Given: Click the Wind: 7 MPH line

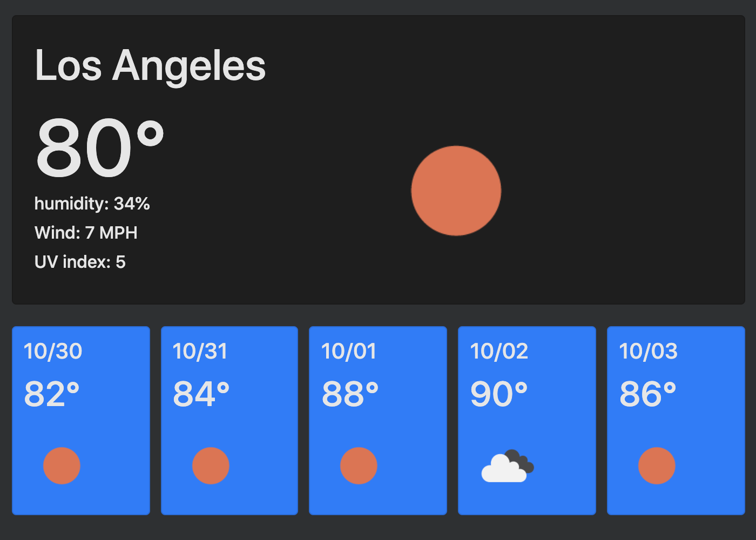Looking at the screenshot, I should point(86,233).
